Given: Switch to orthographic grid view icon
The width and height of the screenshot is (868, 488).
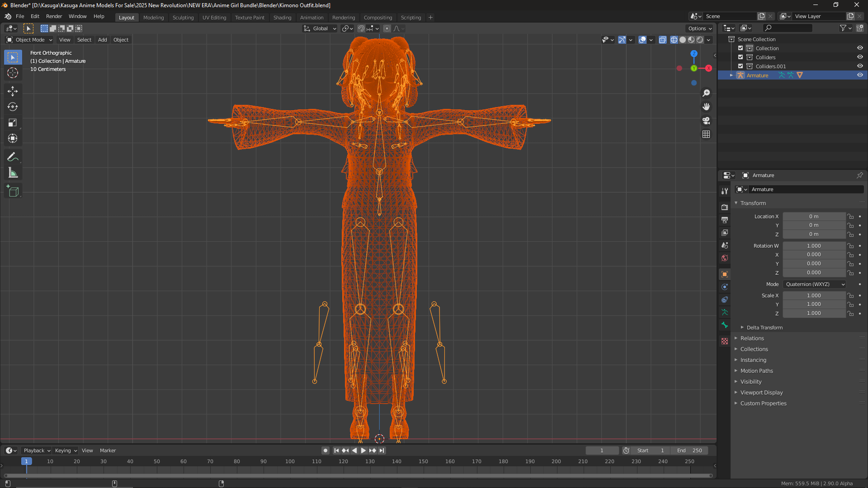Looking at the screenshot, I should point(706,135).
